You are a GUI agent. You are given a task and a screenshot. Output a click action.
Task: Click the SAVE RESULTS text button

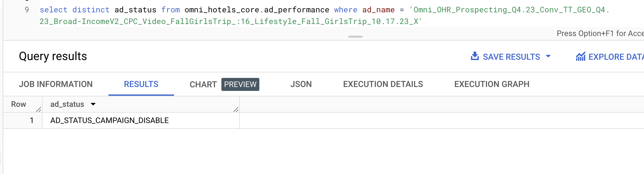click(511, 57)
